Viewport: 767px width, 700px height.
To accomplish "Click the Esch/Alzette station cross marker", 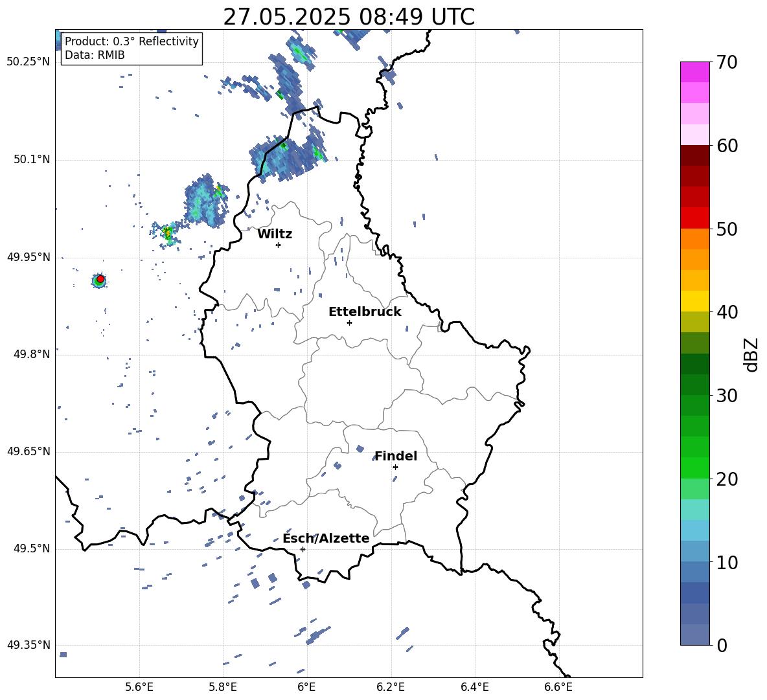I will coord(303,549).
